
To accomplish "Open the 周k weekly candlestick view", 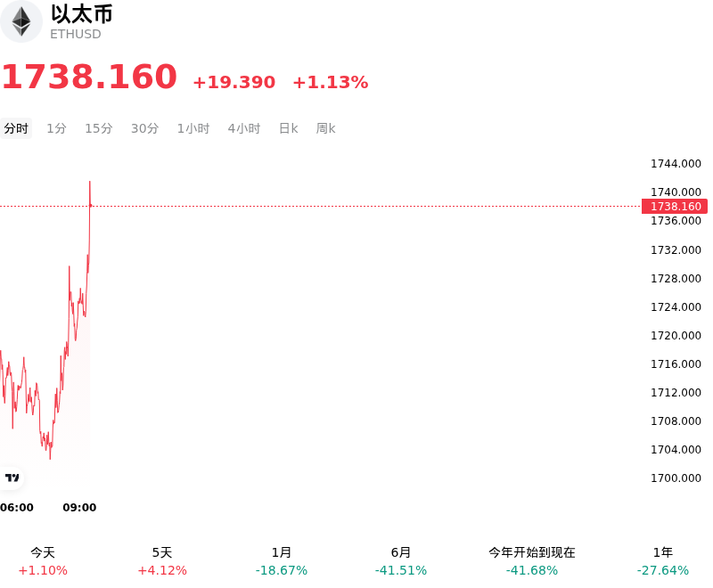I will [325, 128].
